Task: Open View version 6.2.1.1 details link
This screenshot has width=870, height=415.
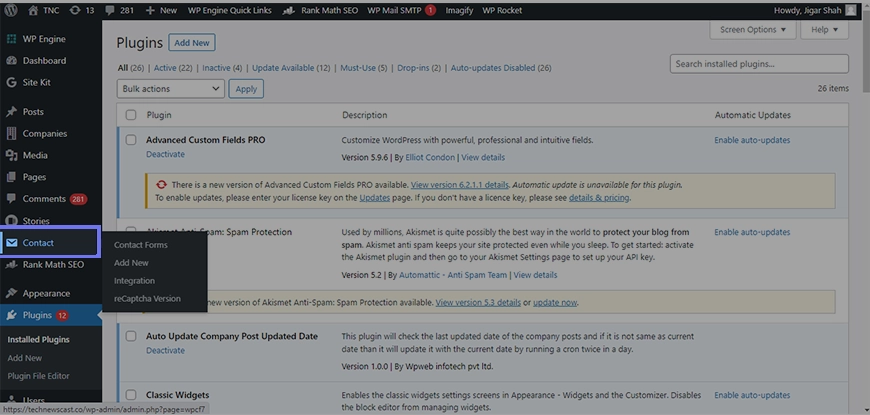Action: [460, 185]
